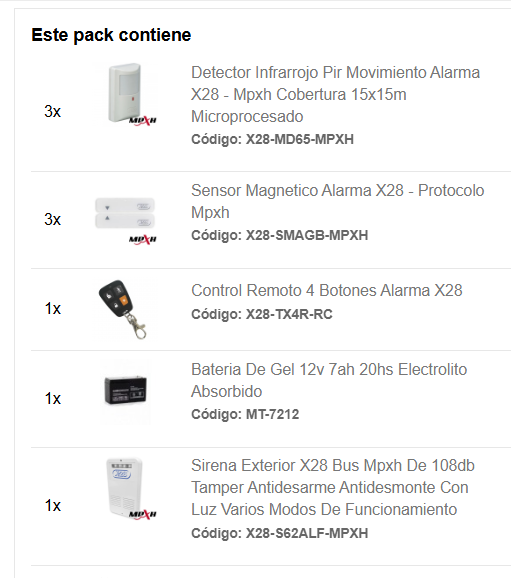The image size is (511, 578).
Task: Open the infrared PIR motion detector thumbnail
Action: click(125, 94)
